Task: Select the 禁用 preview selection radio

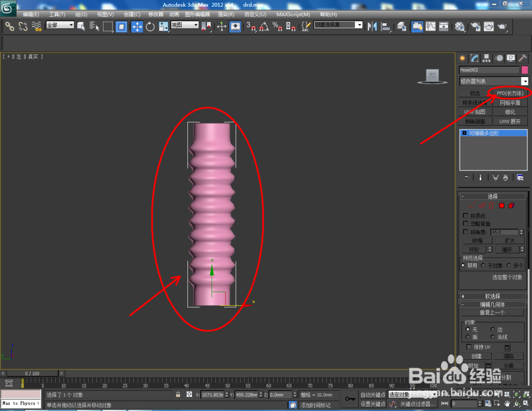Action: 463,265
